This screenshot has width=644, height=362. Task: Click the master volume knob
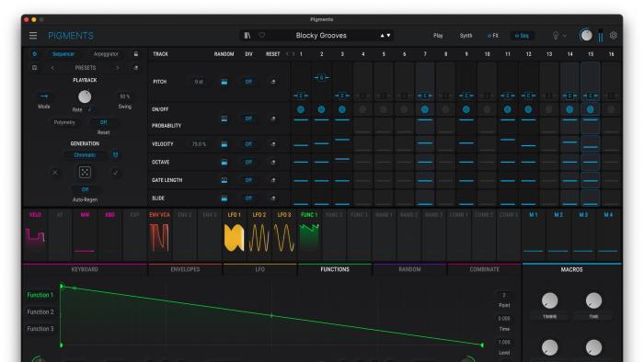coord(586,35)
